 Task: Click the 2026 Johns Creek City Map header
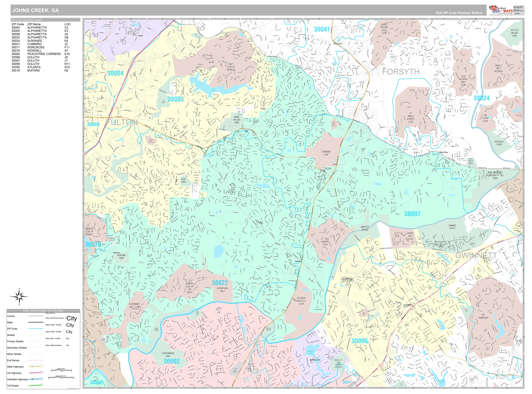[x=43, y=311]
